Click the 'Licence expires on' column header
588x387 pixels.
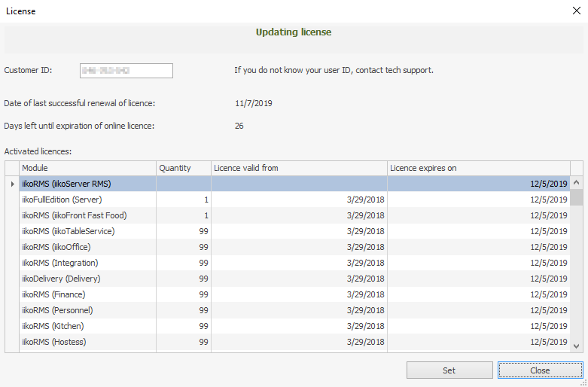478,168
